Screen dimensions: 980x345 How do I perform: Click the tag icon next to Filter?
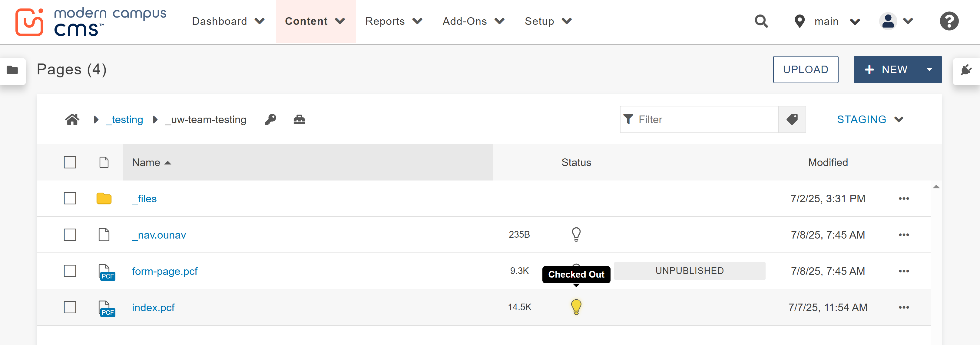click(792, 119)
